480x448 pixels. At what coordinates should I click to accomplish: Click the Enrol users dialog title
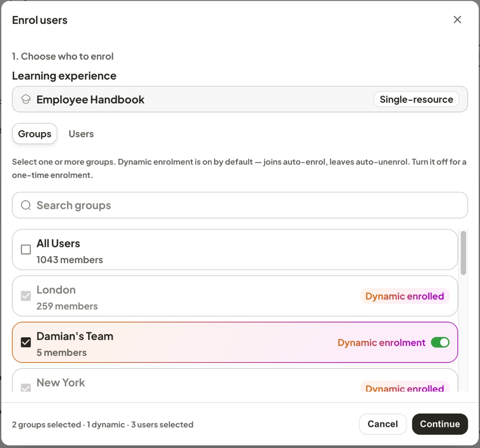(x=40, y=20)
